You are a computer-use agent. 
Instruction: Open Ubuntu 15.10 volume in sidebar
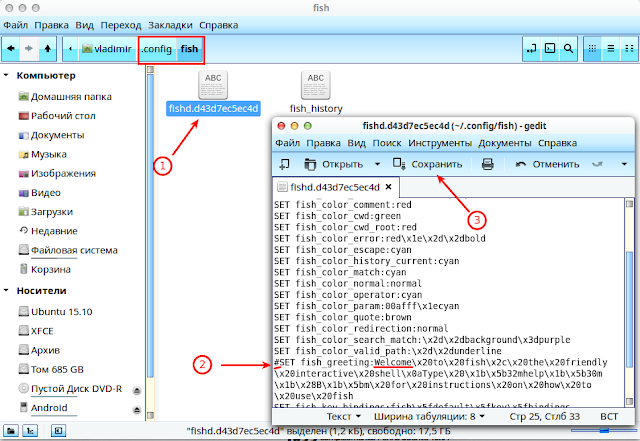(x=56, y=312)
